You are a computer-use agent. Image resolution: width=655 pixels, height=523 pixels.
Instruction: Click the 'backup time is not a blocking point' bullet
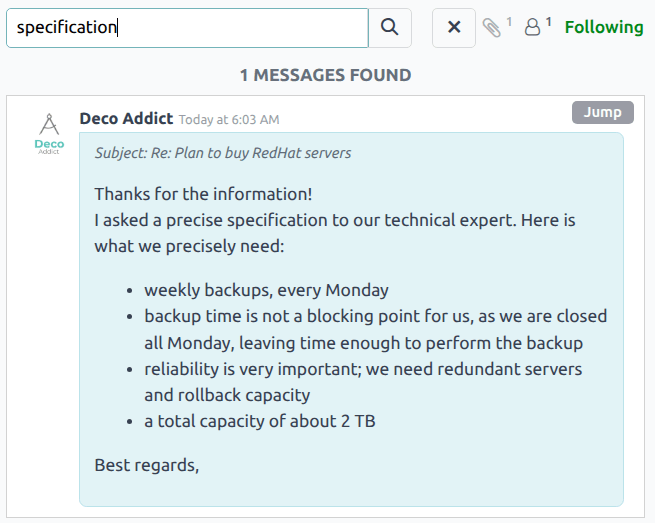(375, 317)
